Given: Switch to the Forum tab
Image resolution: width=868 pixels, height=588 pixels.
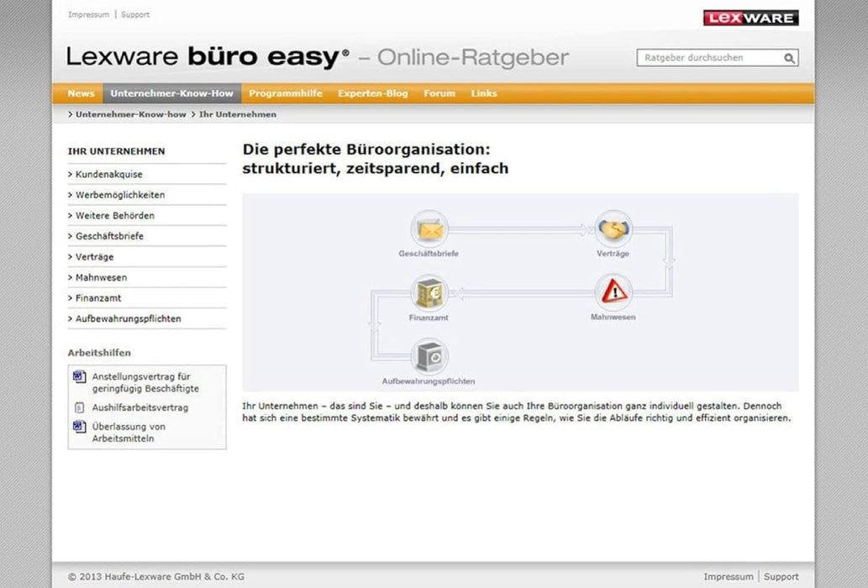Looking at the screenshot, I should (x=439, y=93).
